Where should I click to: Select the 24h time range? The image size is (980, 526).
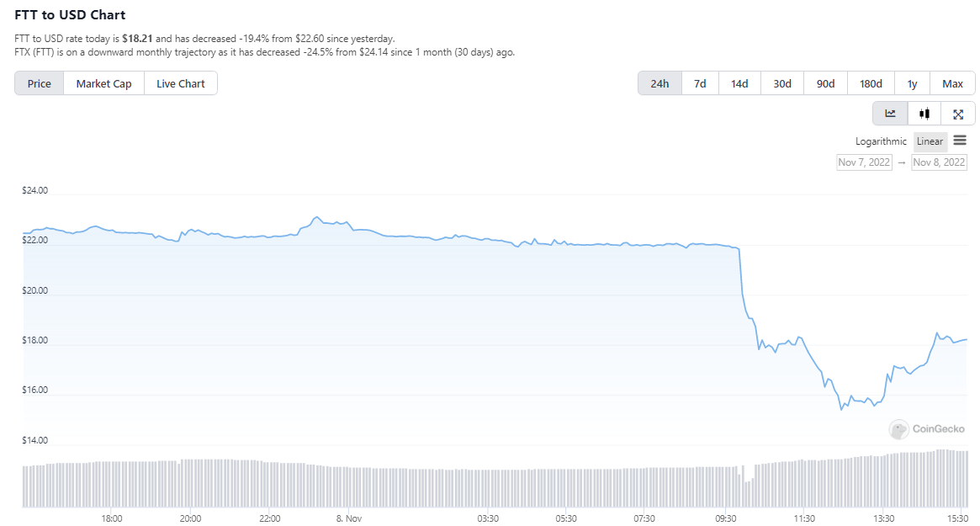pyautogui.click(x=660, y=83)
